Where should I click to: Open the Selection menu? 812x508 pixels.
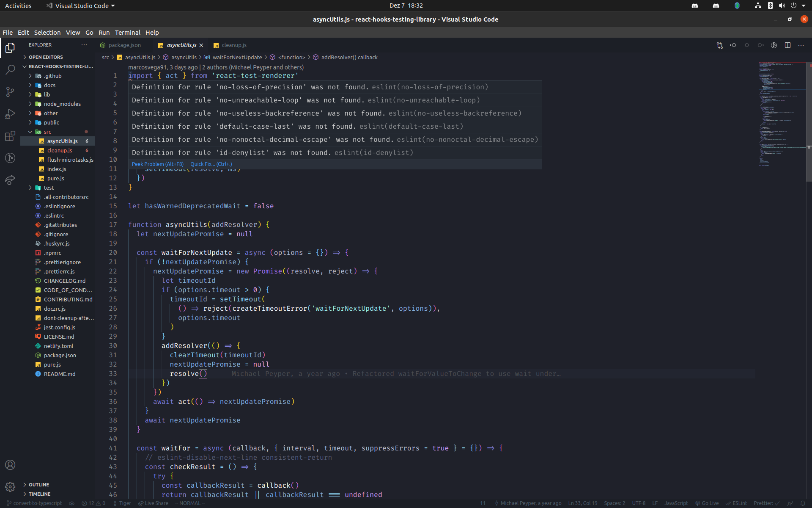[47, 33]
